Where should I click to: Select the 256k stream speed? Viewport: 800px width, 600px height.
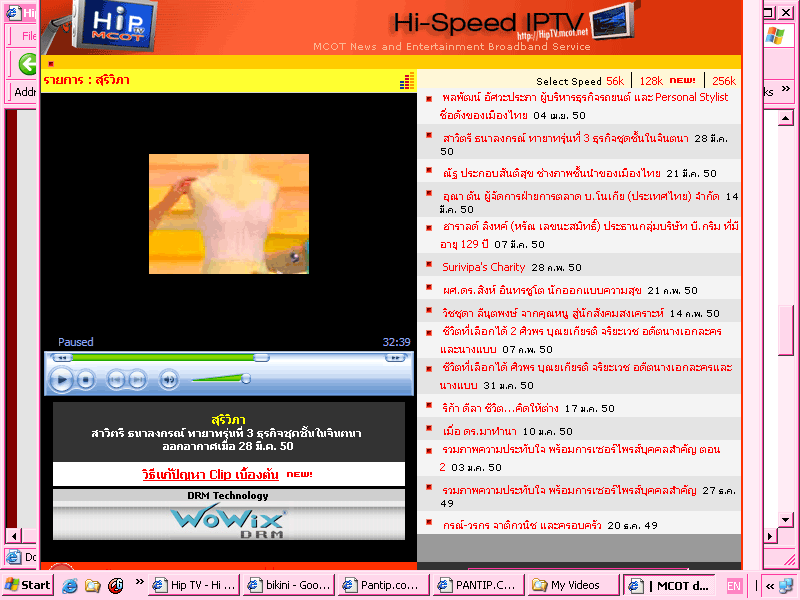tap(724, 81)
